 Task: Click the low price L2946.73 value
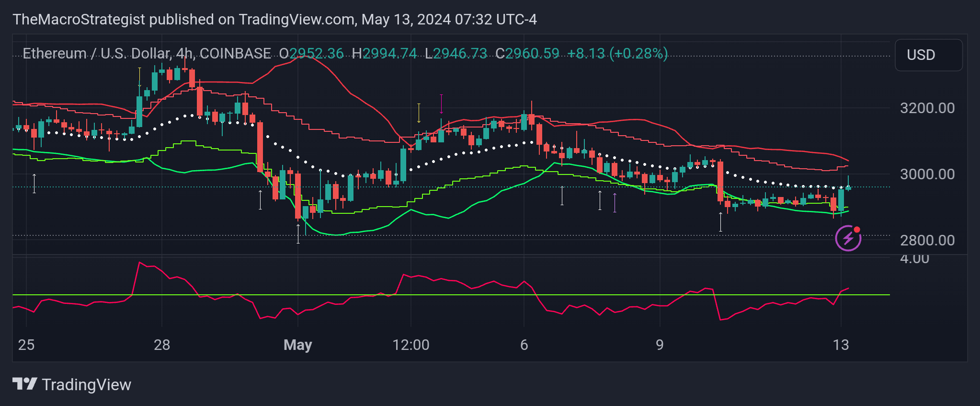456,53
